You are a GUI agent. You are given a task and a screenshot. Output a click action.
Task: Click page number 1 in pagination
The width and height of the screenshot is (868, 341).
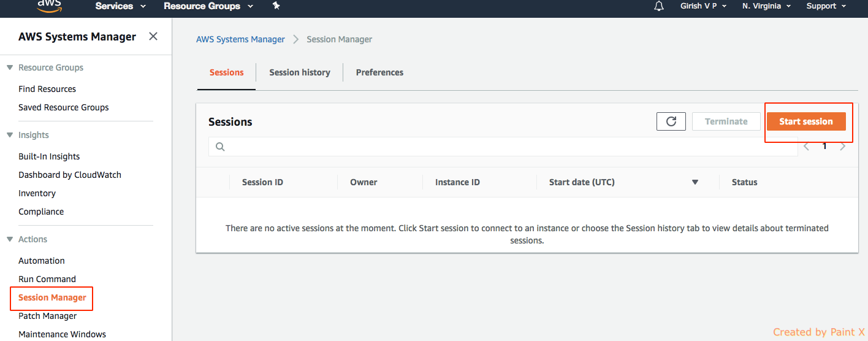point(824,146)
